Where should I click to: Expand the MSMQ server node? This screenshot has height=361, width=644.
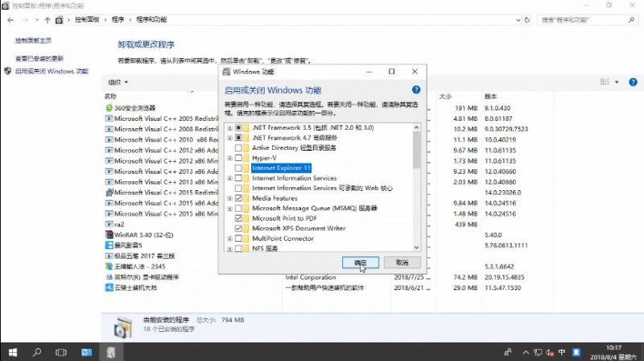(229, 209)
